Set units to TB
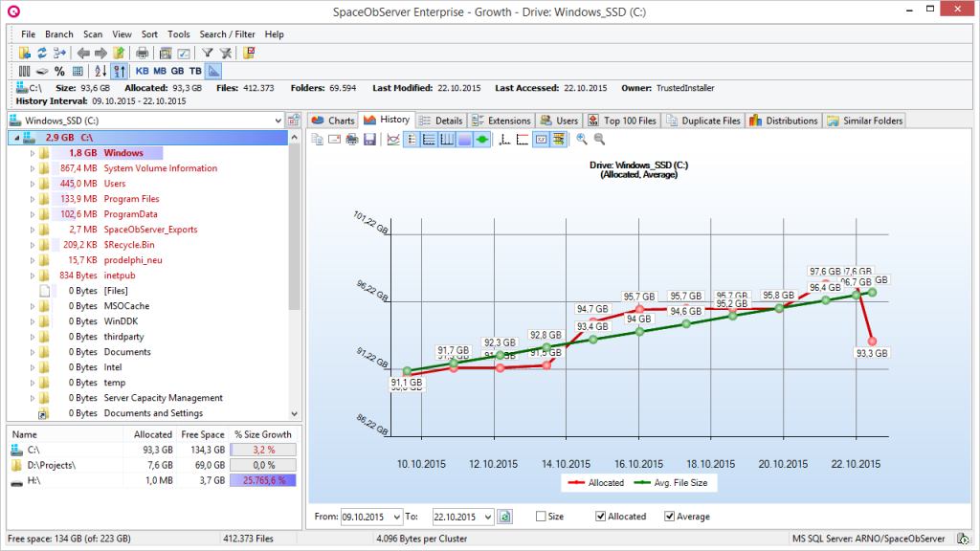980x551 pixels. [195, 71]
